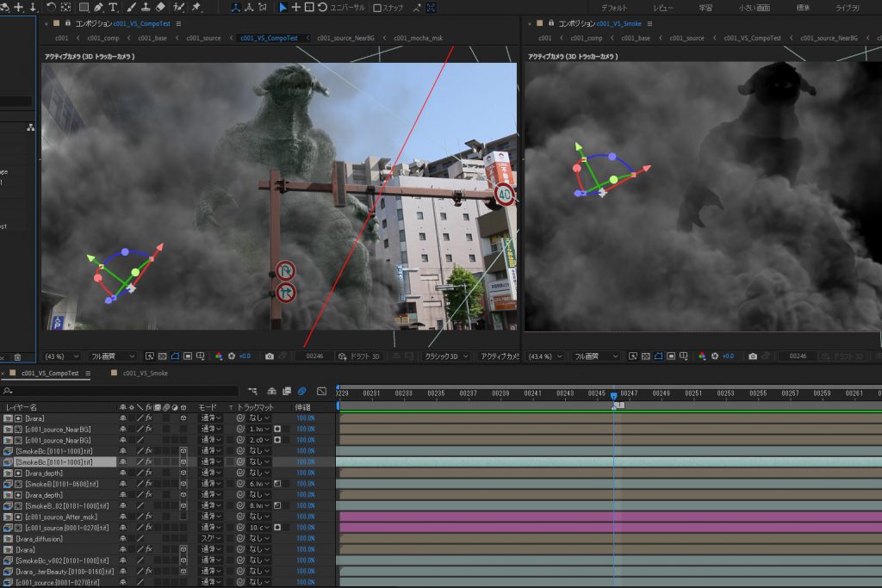Open the アクティブカメラ view dropdown
The width and height of the screenshot is (882, 588).
coord(499,356)
